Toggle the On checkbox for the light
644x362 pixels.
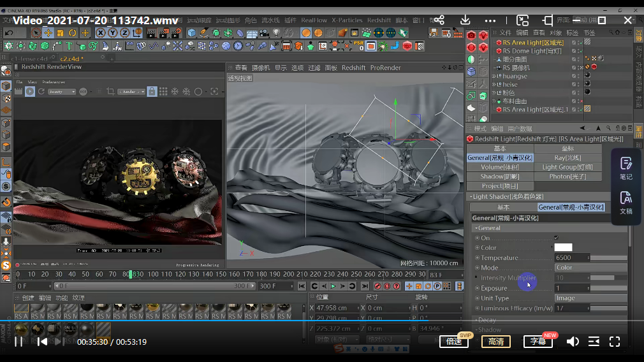tap(556, 238)
